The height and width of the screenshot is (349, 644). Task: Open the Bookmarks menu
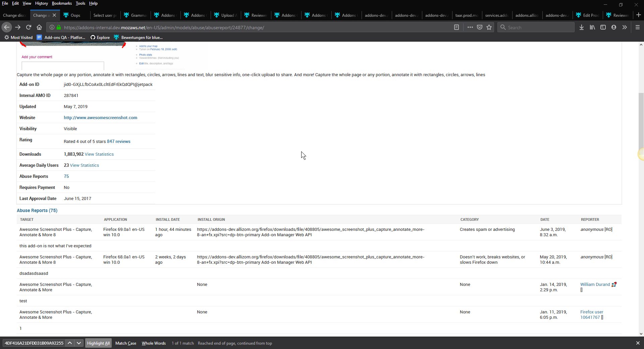(x=62, y=3)
